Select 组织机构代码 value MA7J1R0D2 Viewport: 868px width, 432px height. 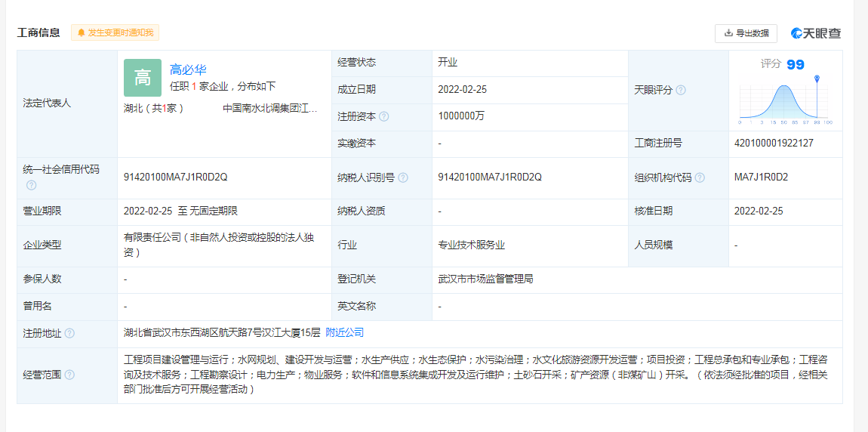pos(761,177)
